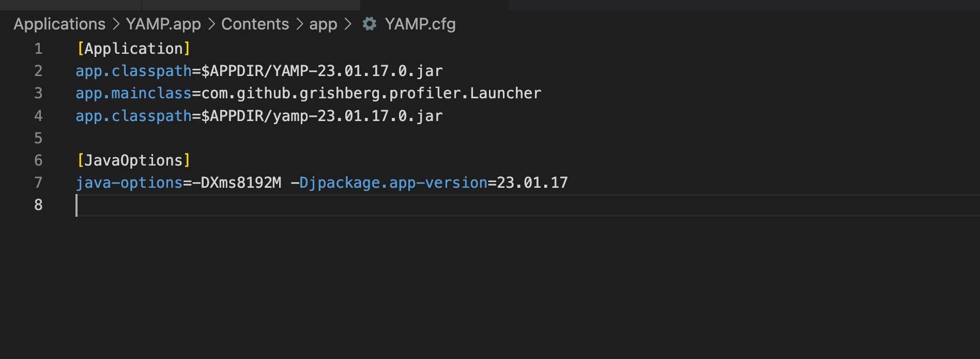980x359 pixels.
Task: Select the YAMP.cfg breadcrumb item
Action: tap(420, 24)
